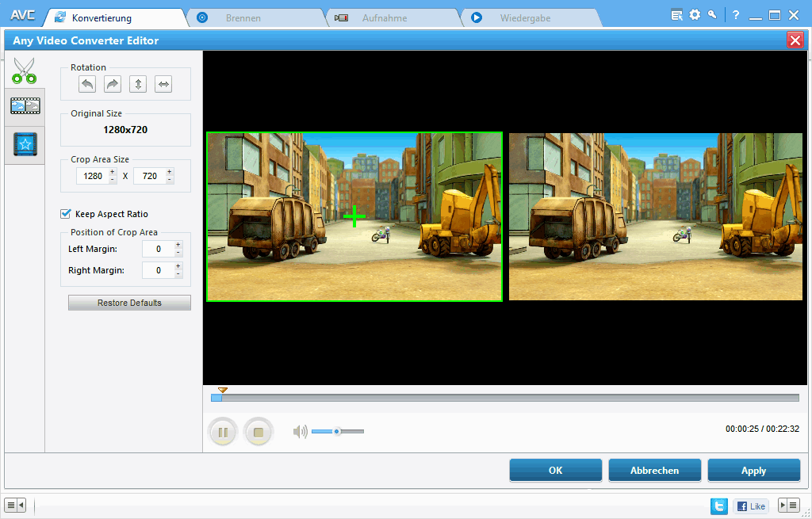
Task: Rotate video left with counterclockwise arrow
Action: click(x=87, y=84)
